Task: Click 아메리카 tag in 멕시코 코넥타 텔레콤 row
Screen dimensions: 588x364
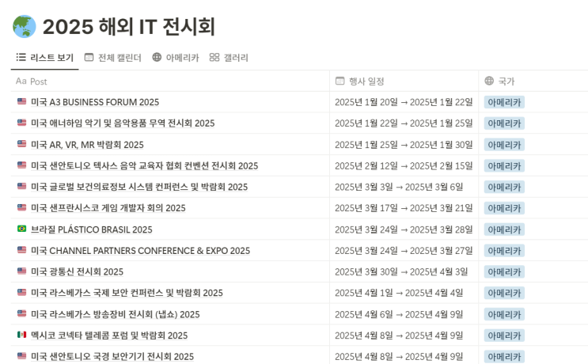Action: point(504,336)
